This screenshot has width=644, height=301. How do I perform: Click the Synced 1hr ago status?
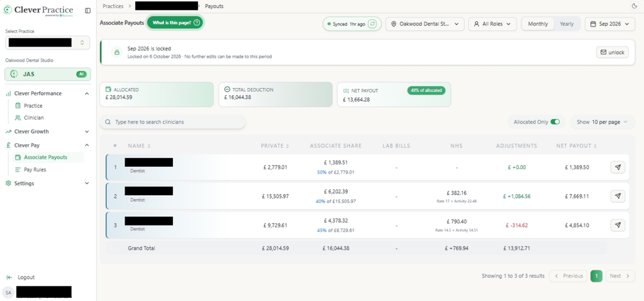[352, 24]
